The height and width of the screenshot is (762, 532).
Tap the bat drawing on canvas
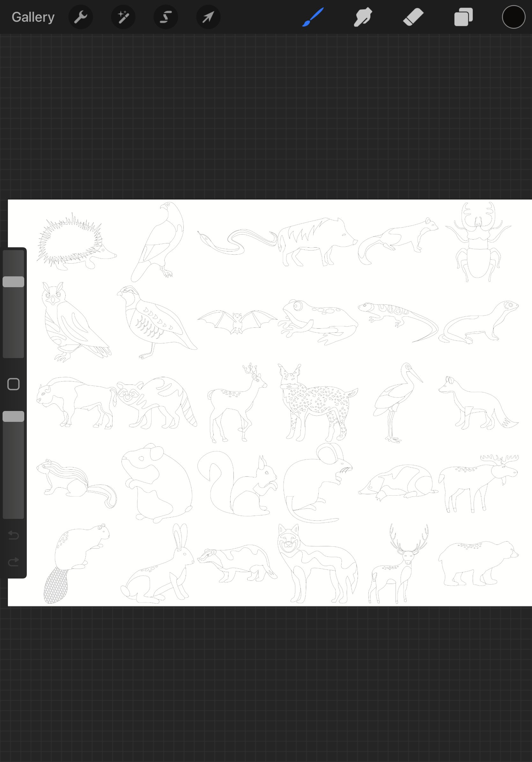pyautogui.click(x=237, y=322)
